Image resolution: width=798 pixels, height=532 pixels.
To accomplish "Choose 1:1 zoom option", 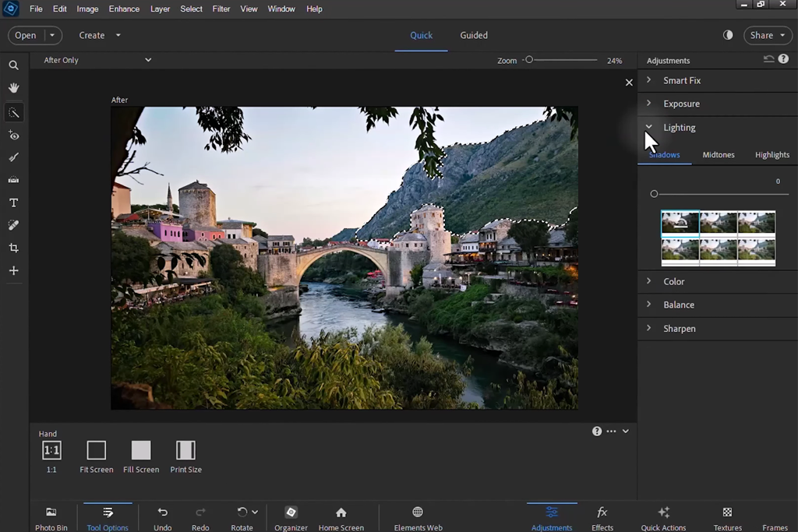I will tap(51, 456).
